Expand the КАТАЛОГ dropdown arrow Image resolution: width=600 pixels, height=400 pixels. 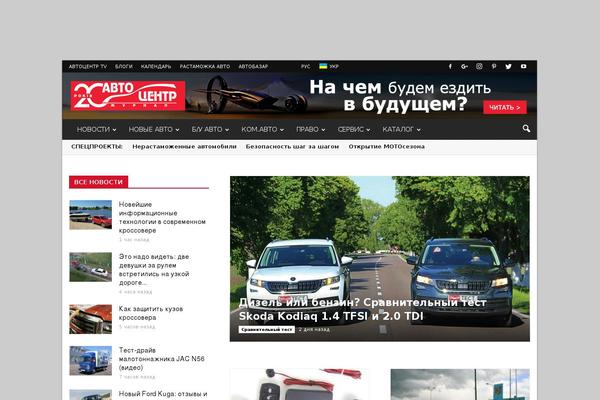(x=419, y=130)
